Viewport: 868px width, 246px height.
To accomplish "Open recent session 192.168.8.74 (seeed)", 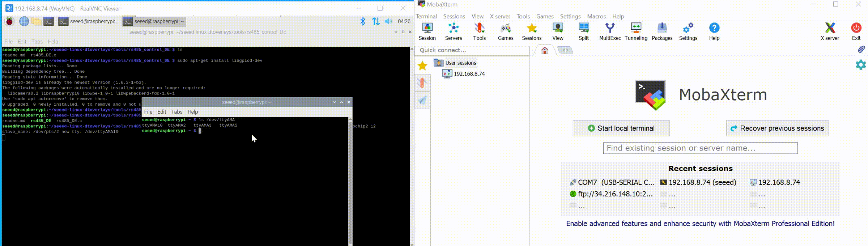I will 698,182.
